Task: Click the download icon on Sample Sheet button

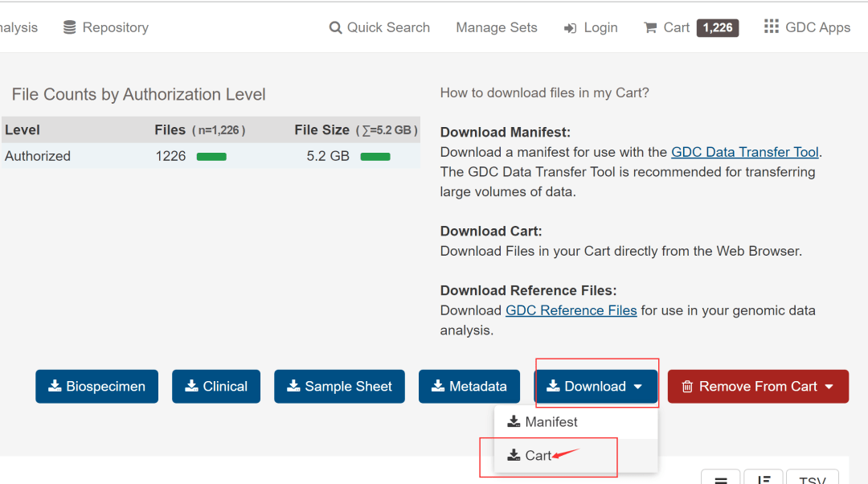Action: click(293, 386)
